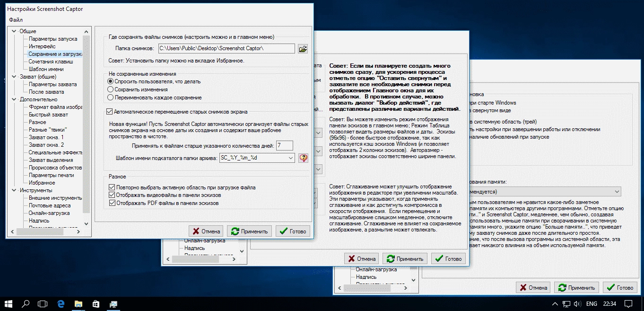Screen dimensions: 644x311
Task: Open Быстрый захват settings page
Action: click(x=48, y=115)
